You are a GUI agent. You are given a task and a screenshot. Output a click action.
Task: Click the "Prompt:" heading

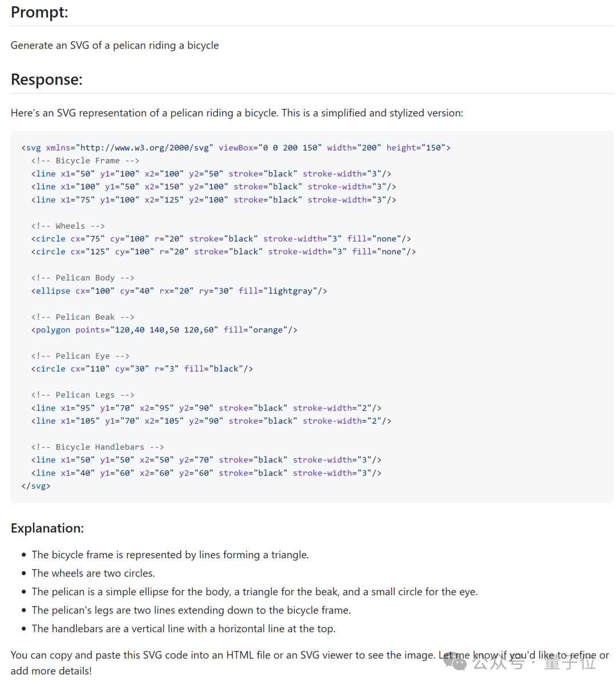tap(39, 12)
